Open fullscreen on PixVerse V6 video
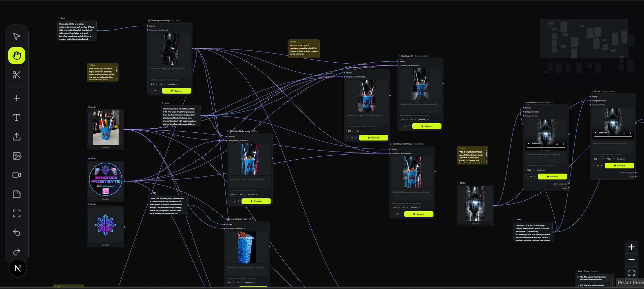The image size is (644, 289). pos(557,143)
